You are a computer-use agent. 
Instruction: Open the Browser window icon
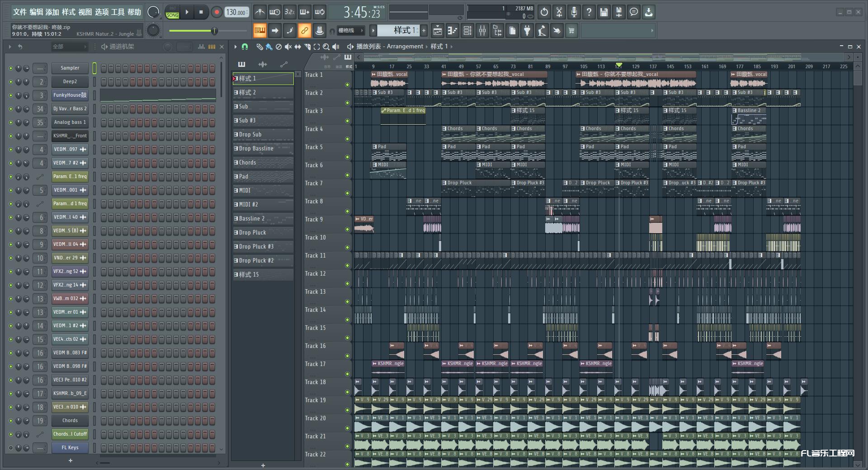(497, 31)
